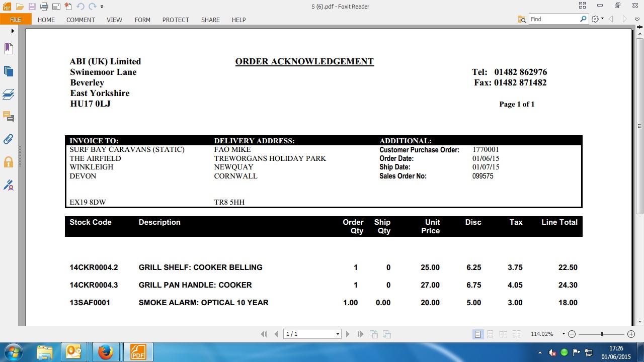Click the Open folder icon

(x=20, y=7)
